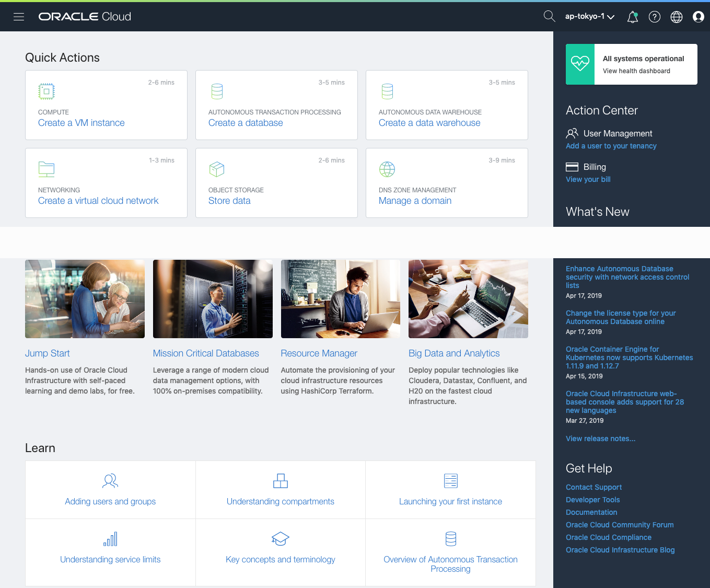This screenshot has width=710, height=588.
Task: Open Create a data warehouse link
Action: [429, 123]
